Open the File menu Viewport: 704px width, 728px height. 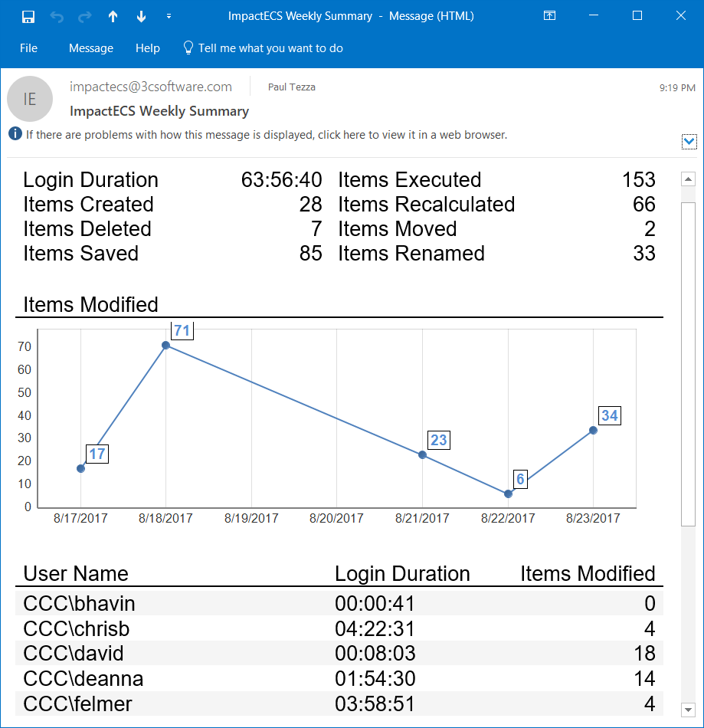[x=28, y=48]
